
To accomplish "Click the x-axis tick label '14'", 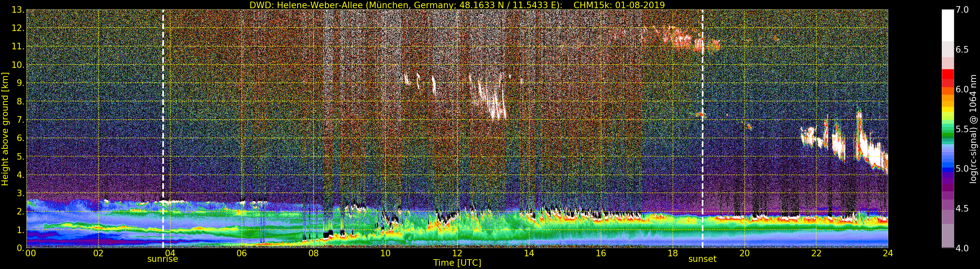I will [529, 253].
